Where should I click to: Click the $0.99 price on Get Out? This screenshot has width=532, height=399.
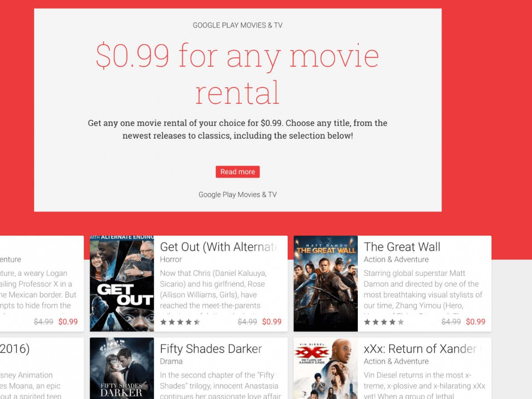[x=272, y=322]
